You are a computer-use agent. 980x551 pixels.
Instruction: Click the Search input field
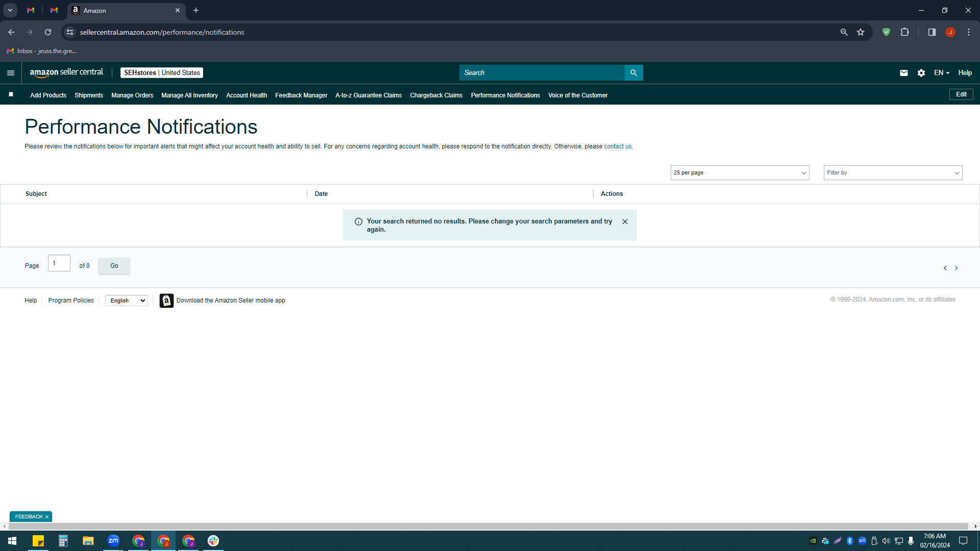pyautogui.click(x=542, y=73)
